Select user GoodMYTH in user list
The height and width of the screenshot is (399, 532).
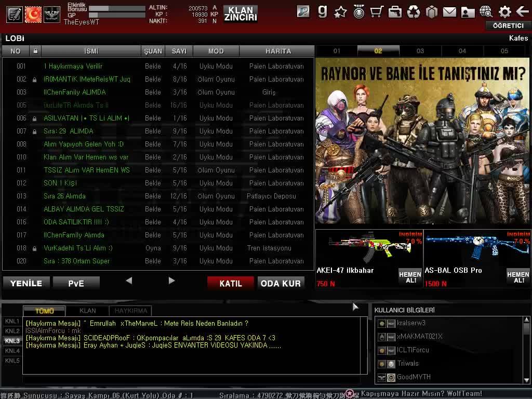pyautogui.click(x=449, y=377)
